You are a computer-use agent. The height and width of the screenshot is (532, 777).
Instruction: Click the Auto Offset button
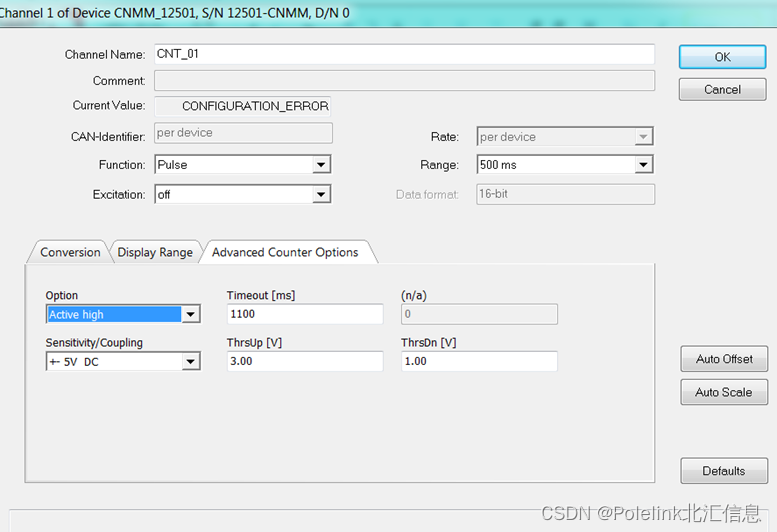pyautogui.click(x=724, y=359)
